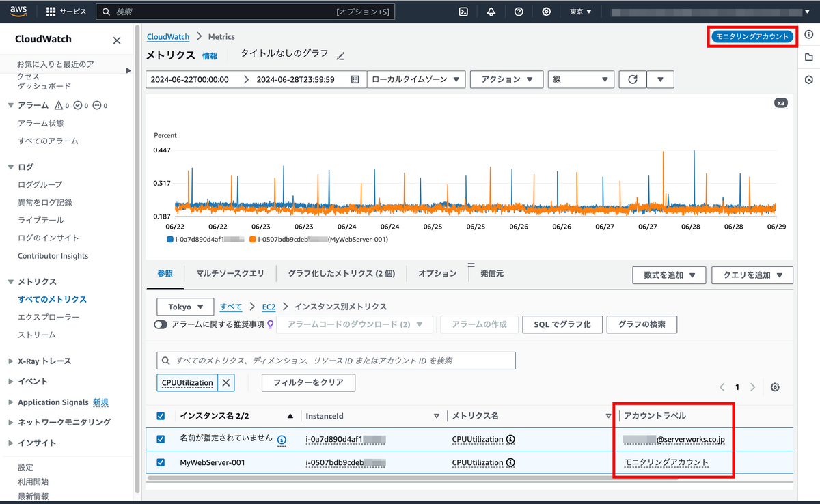Image resolution: width=820 pixels, height=504 pixels.
Task: Refresh the graph with reload icon
Action: coord(633,79)
